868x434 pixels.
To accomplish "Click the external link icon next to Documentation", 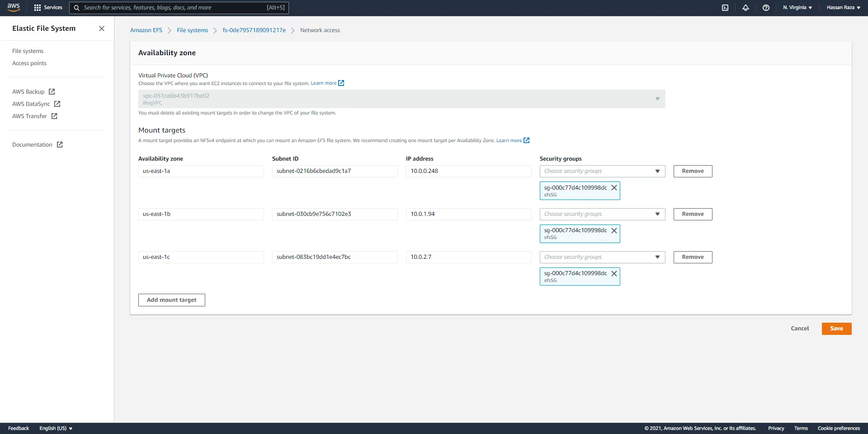I will tap(60, 145).
